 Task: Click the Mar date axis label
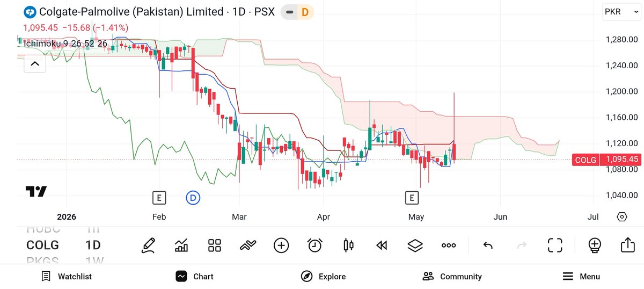239,217
